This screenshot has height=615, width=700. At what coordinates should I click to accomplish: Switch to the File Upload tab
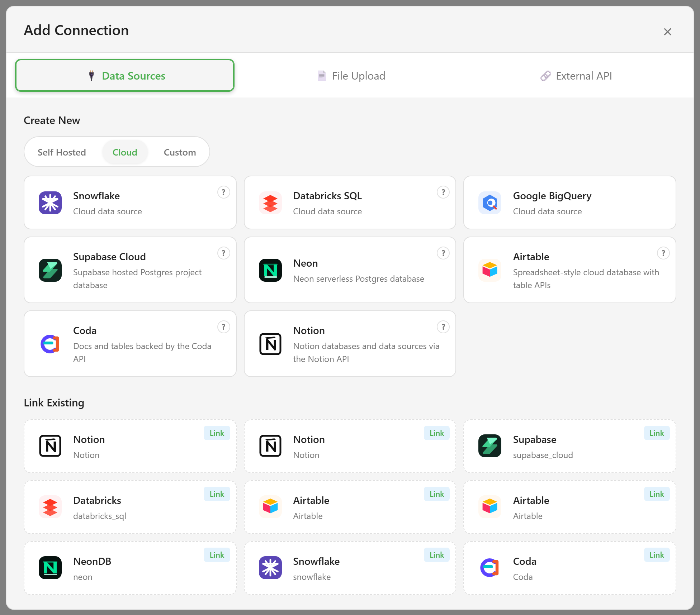351,76
